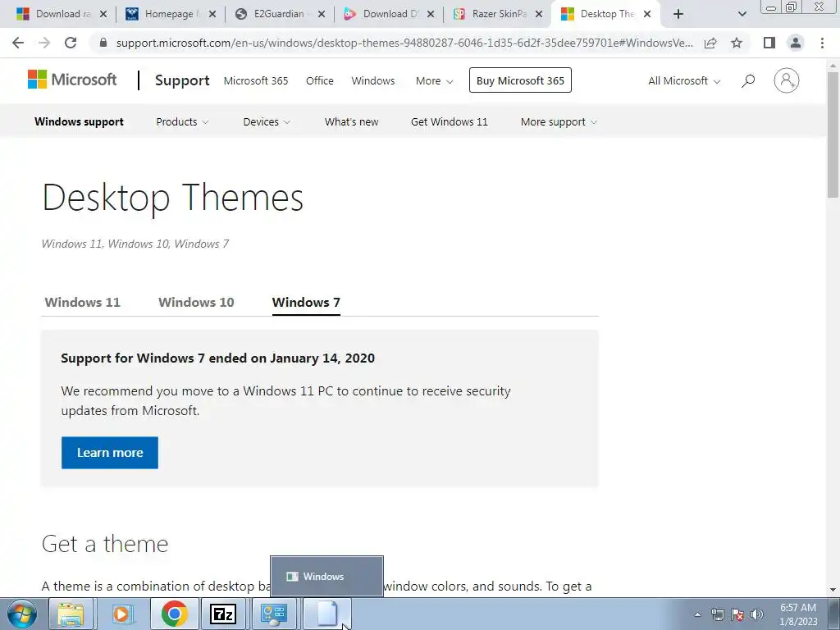Click the browser forward arrow
The height and width of the screenshot is (630, 840).
(44, 43)
